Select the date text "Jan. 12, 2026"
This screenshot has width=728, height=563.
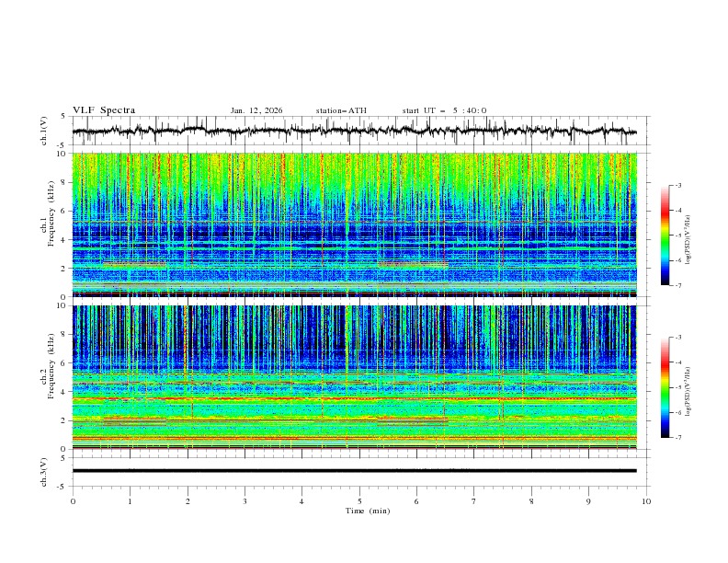[256, 110]
